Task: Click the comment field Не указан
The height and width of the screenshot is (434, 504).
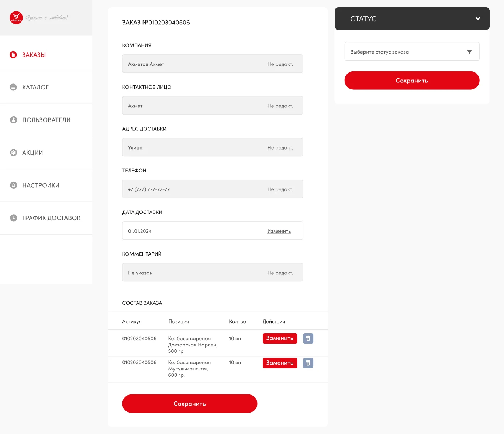Action: (213, 272)
